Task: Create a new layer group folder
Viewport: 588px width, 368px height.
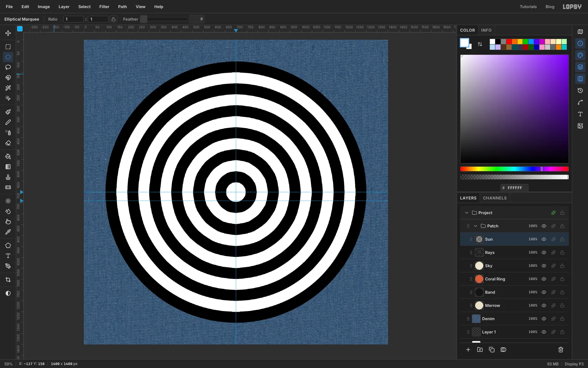Action: click(480, 350)
